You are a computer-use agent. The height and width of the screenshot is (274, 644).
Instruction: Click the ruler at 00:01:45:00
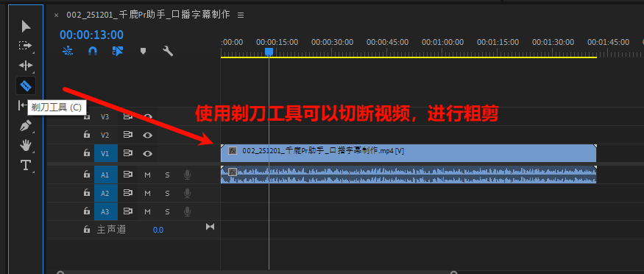point(608,42)
